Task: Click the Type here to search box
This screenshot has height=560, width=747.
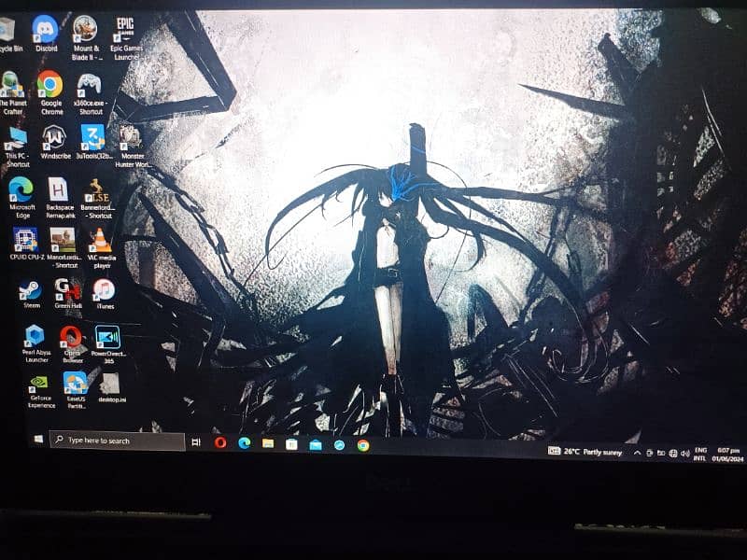Action: pyautogui.click(x=117, y=440)
